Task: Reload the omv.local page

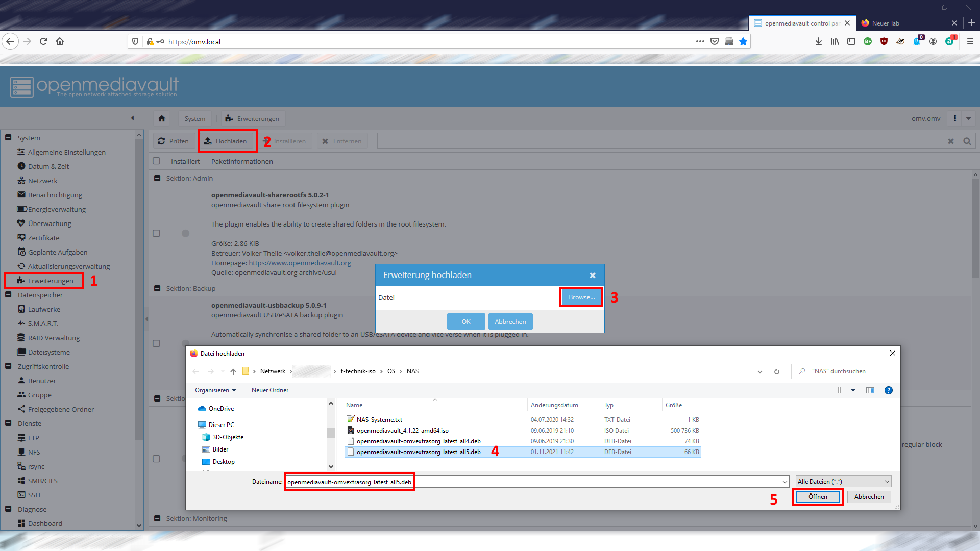Action: tap(43, 41)
